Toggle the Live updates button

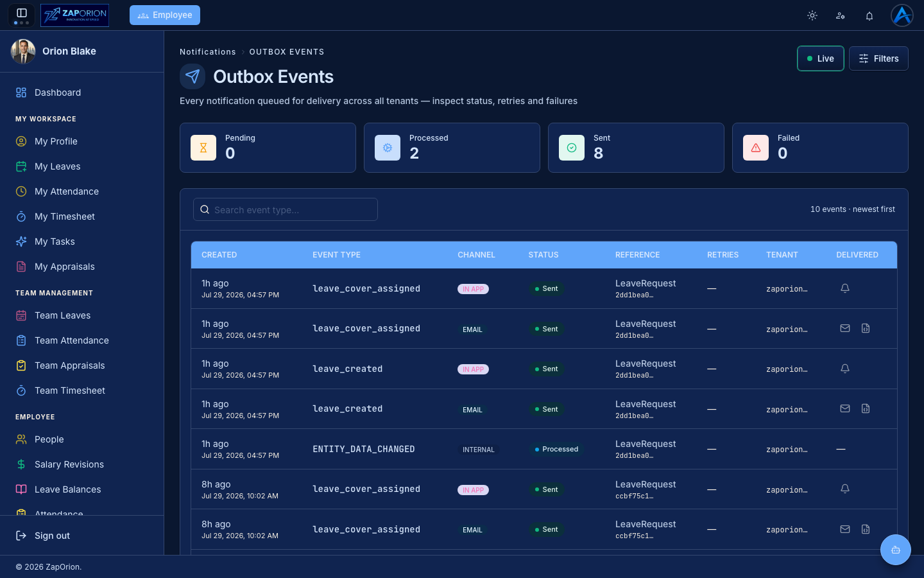(820, 58)
